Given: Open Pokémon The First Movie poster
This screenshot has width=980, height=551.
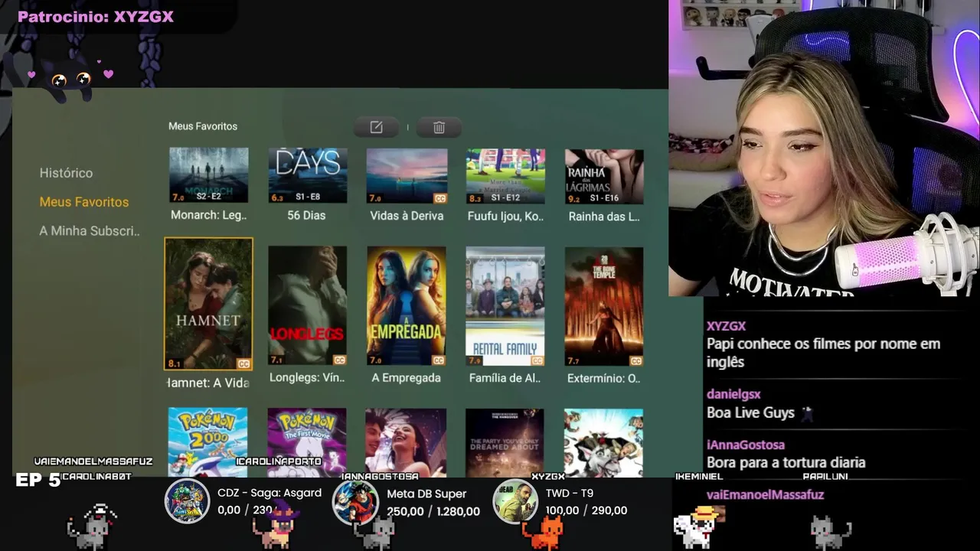Looking at the screenshot, I should 307,442.
